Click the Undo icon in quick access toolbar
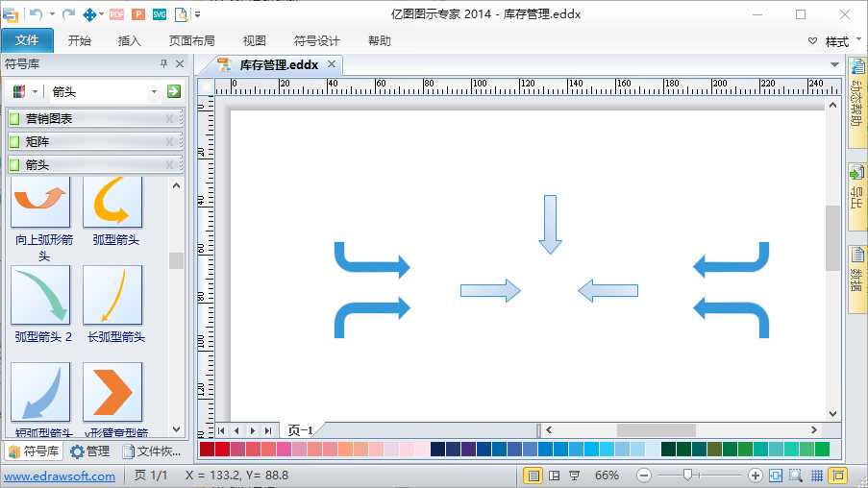This screenshot has height=488, width=868. point(36,14)
